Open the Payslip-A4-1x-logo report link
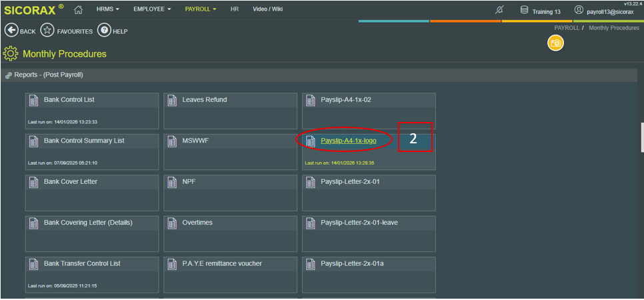Screen dimensions: 644x300 click(348, 141)
